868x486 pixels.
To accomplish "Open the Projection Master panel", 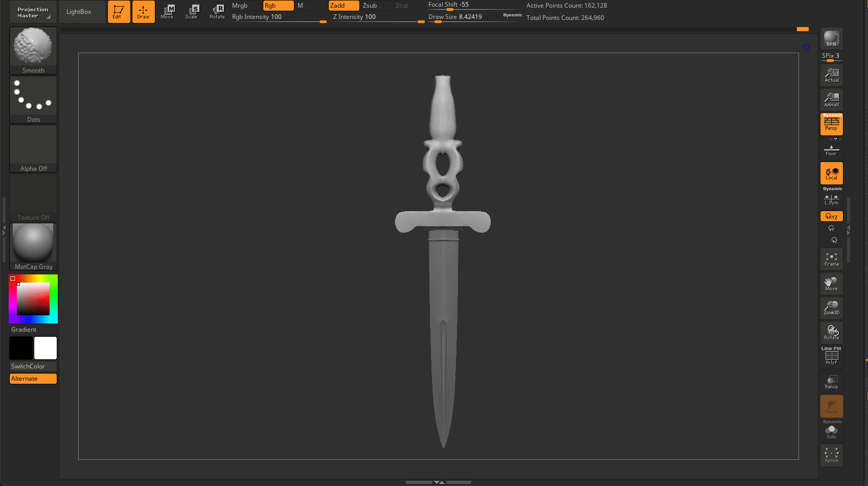I will (33, 12).
